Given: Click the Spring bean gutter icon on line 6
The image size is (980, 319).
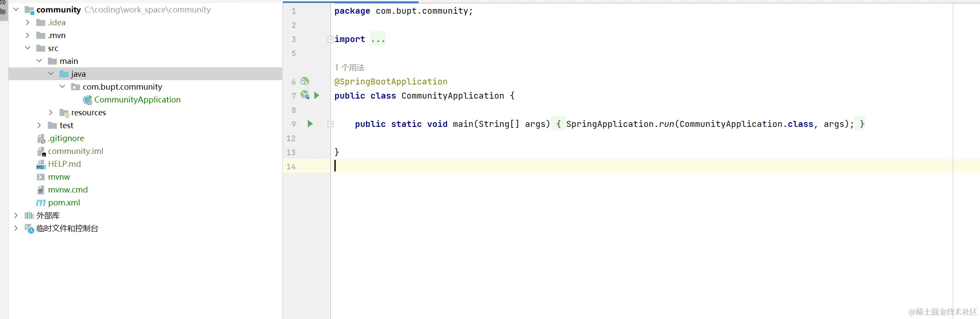Looking at the screenshot, I should pos(305,81).
